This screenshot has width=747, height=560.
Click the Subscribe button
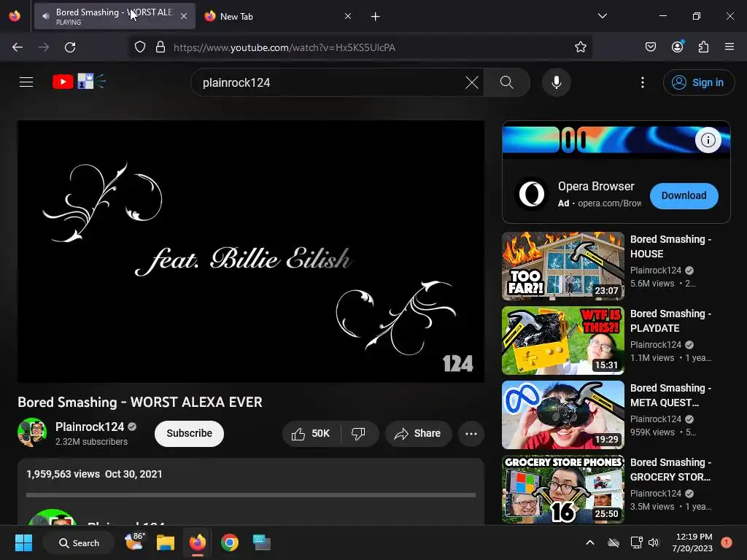189,433
